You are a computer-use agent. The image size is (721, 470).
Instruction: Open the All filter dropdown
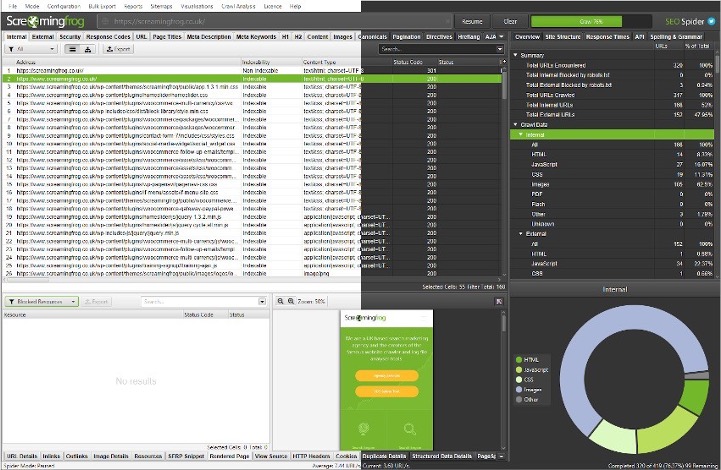point(30,48)
